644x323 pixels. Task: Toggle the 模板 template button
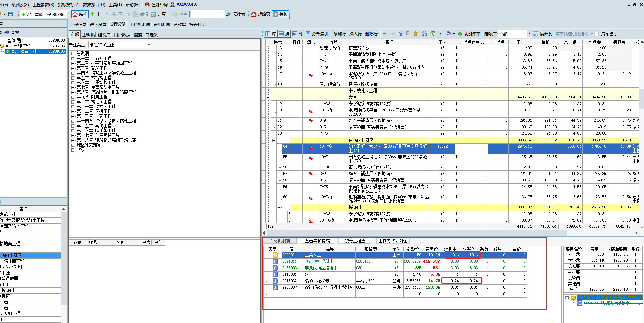[280, 14]
